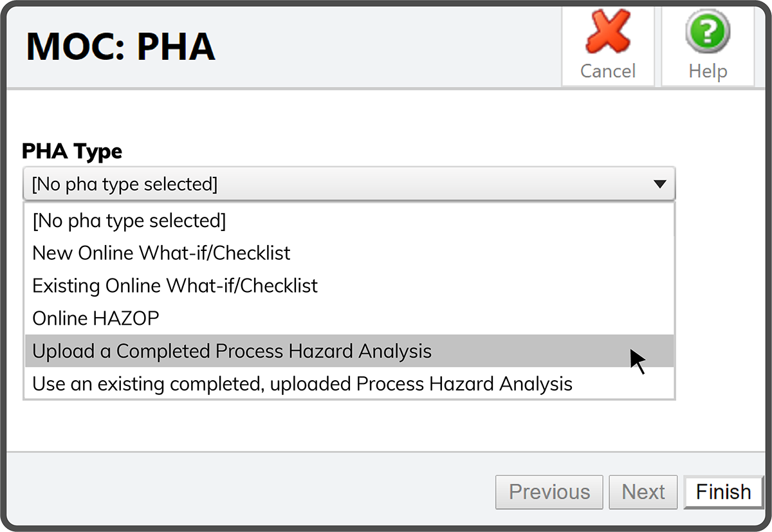Pick Use an existing completed, uploaded analysis
Screen dimensions: 772x532
pos(302,384)
